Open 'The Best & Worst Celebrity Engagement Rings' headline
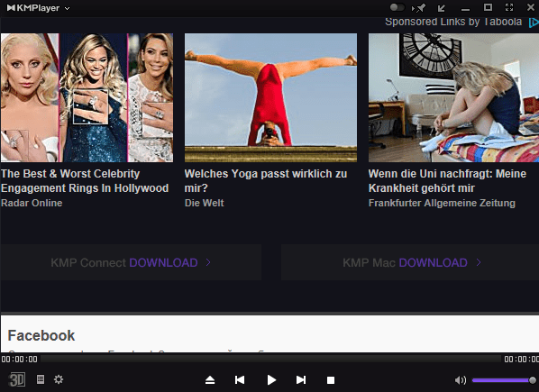 (x=85, y=181)
